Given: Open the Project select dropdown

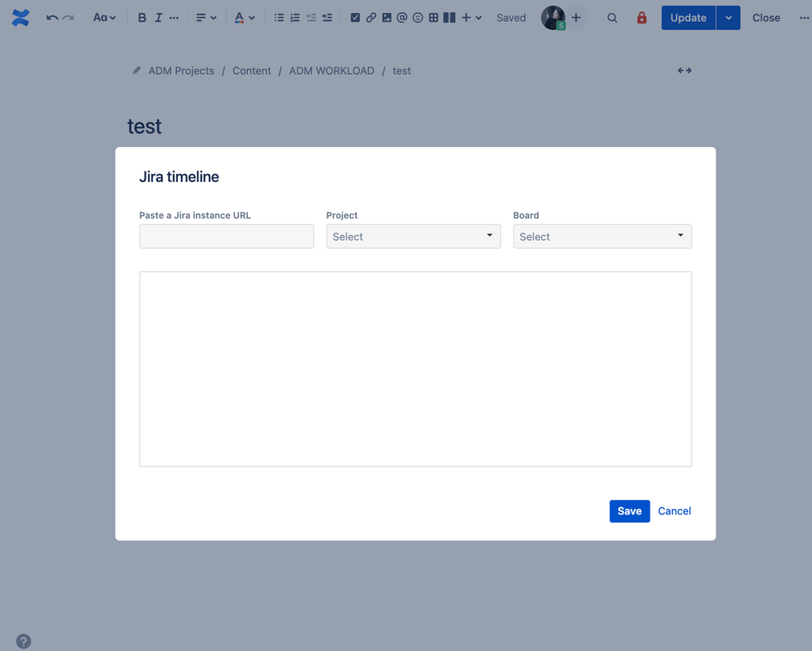Looking at the screenshot, I should pos(413,237).
